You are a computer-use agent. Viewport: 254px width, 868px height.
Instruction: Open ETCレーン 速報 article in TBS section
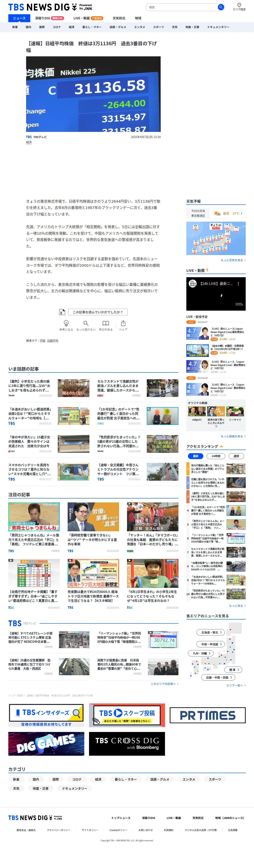tap(49, 640)
